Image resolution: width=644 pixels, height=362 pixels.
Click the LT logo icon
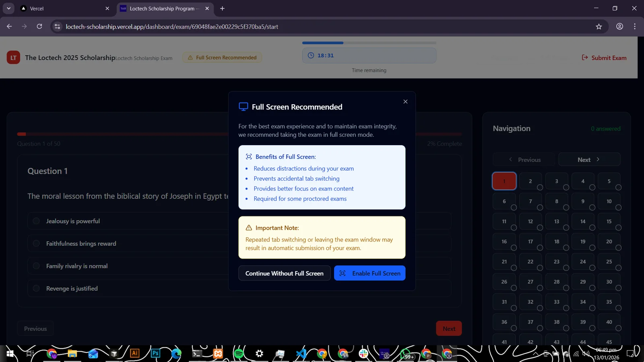13,58
